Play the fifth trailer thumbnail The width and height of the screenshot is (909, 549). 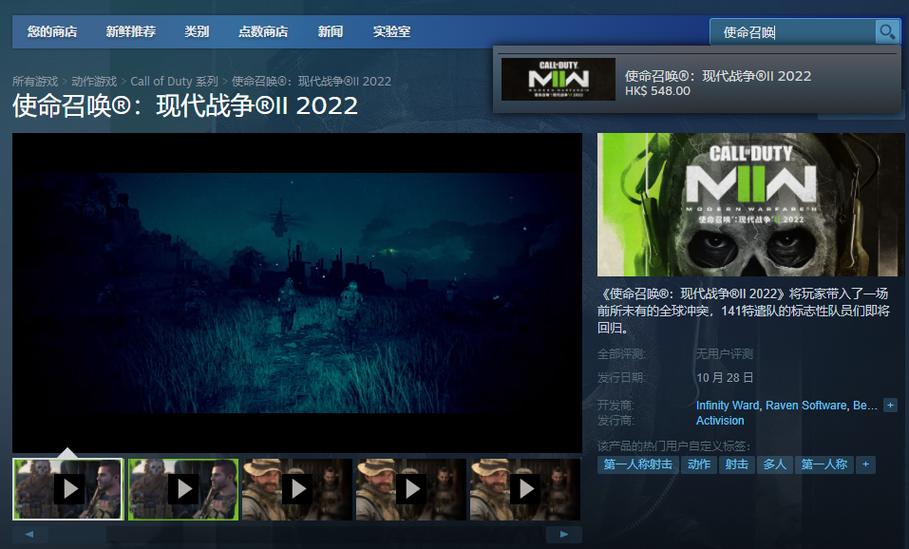pyautogui.click(x=525, y=489)
